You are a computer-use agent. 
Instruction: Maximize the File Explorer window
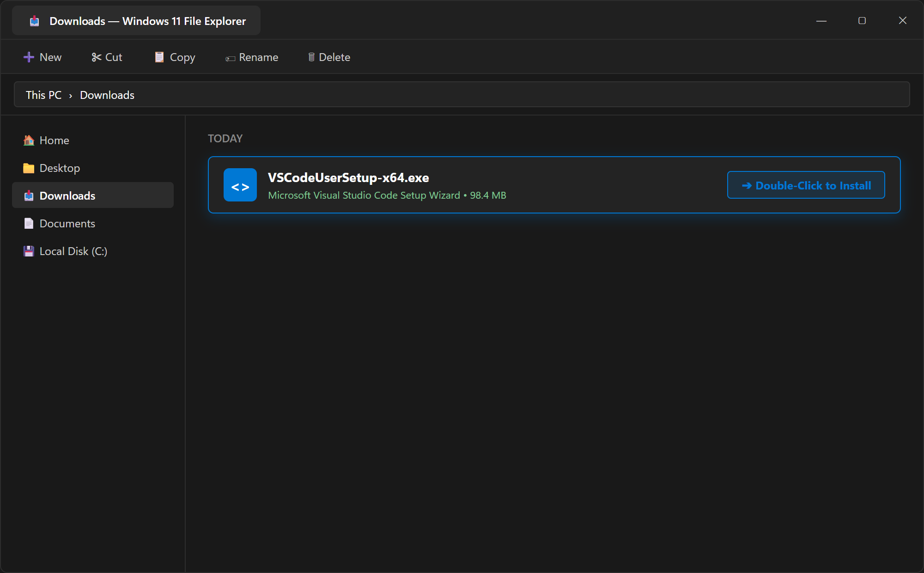(862, 20)
